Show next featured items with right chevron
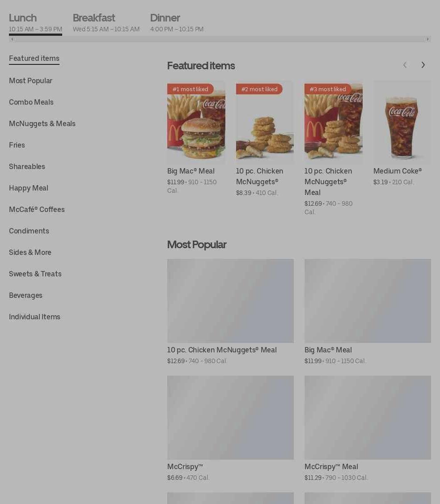 (x=423, y=65)
